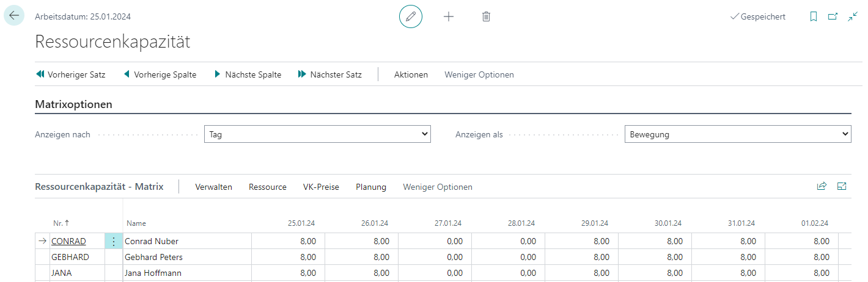This screenshot has height=282, width=868.
Task: Open the Planung menu
Action: point(371,187)
